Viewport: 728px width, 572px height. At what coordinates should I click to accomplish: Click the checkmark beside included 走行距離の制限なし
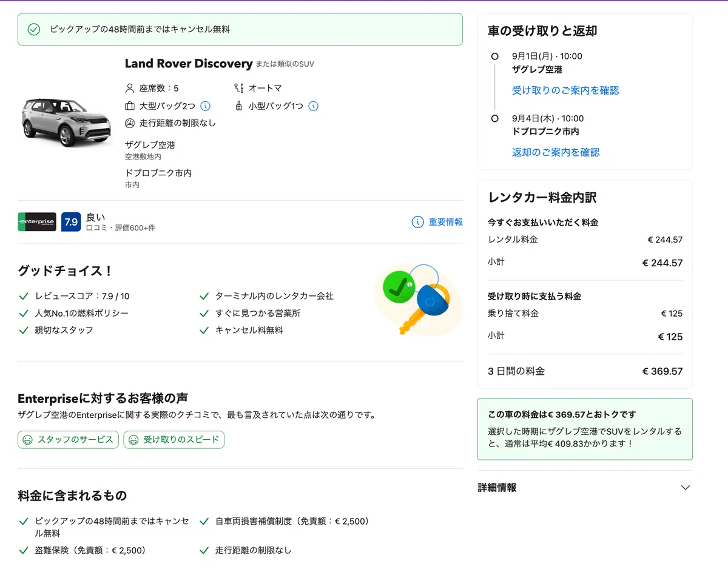(x=204, y=551)
